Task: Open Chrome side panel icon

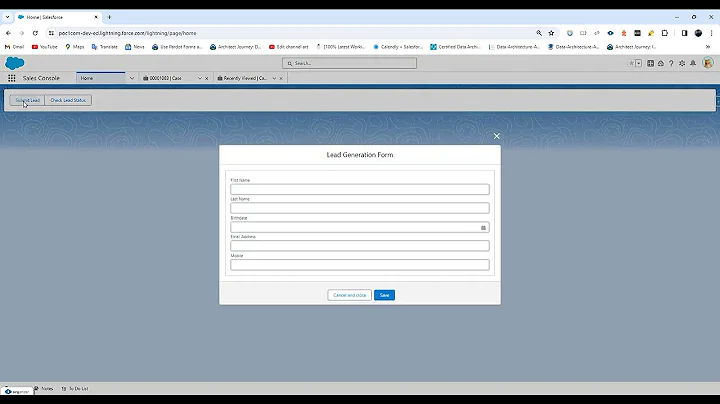Action: 684,33
